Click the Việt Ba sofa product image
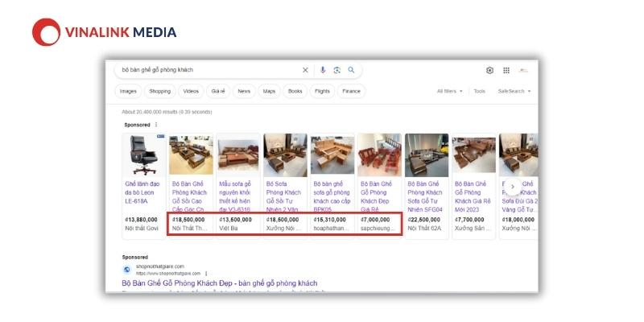This screenshot has height=322, width=644. coord(238,155)
